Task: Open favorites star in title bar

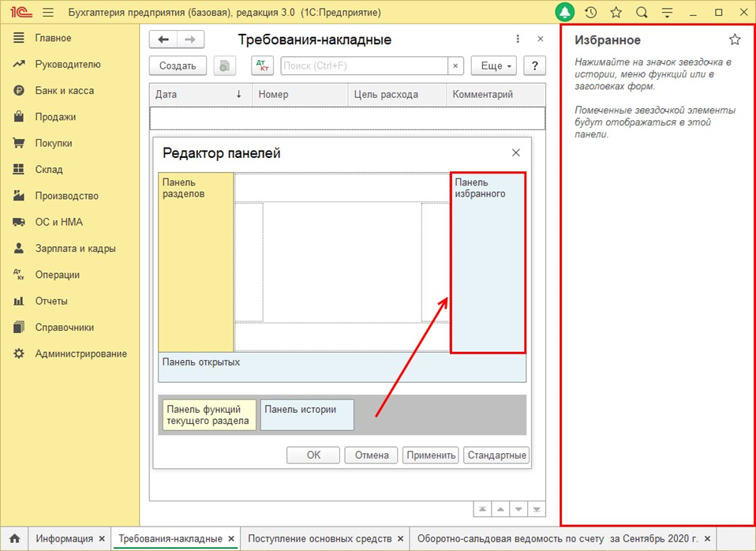Action: [616, 13]
